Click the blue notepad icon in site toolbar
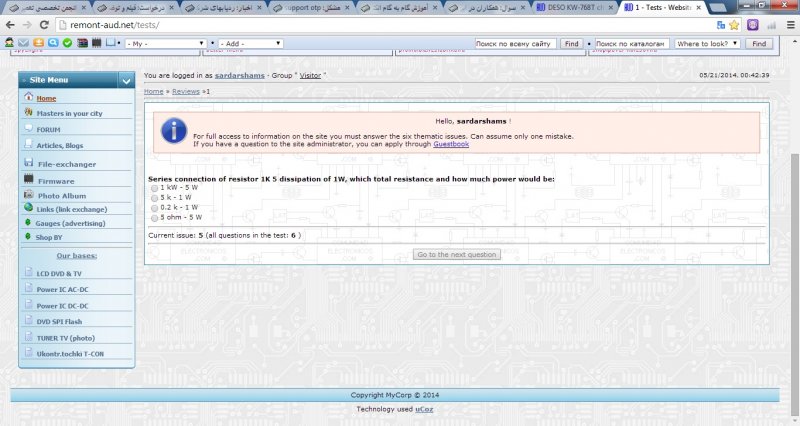The width and height of the screenshot is (800, 426). click(111, 43)
